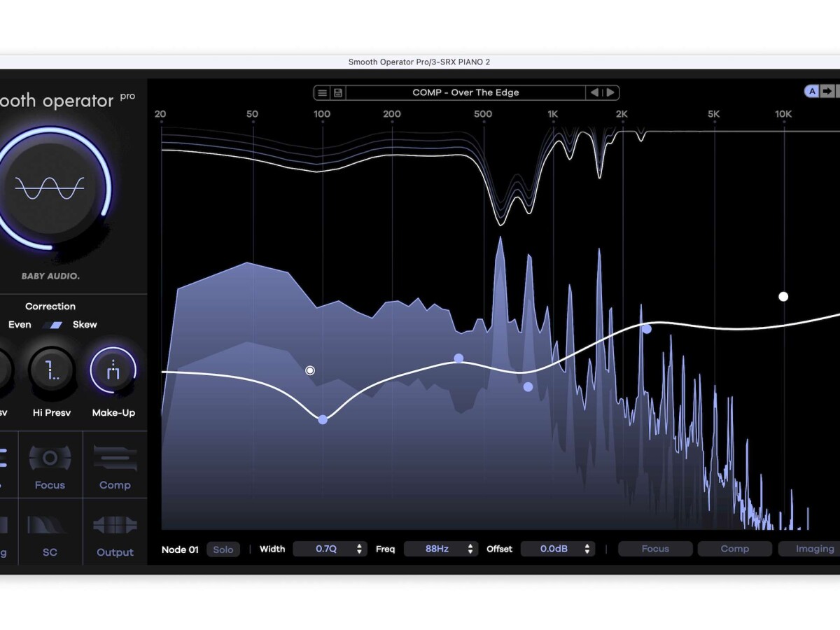The height and width of the screenshot is (630, 840).
Task: Go to next preset arrow
Action: tap(610, 92)
